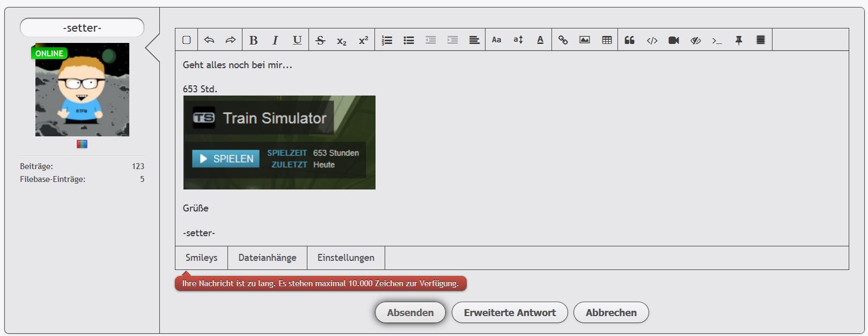Click the Filebase-Einträge count 5
The height and width of the screenshot is (336, 868).
click(142, 179)
